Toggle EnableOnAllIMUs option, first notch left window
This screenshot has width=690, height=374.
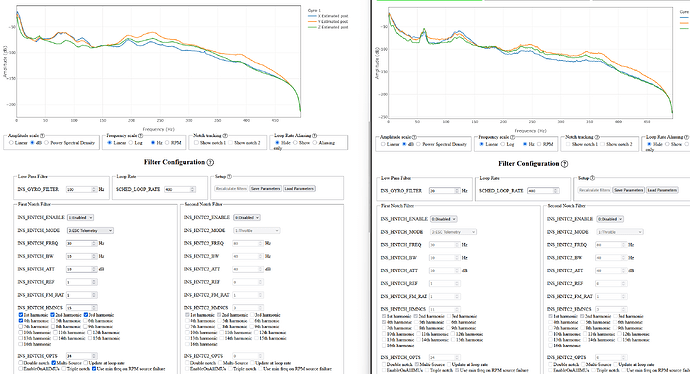pyautogui.click(x=21, y=369)
